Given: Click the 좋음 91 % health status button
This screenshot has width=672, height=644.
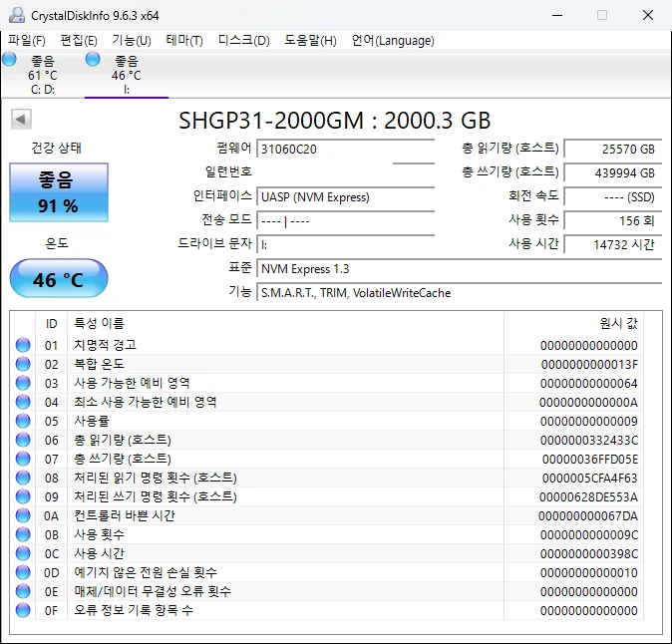Looking at the screenshot, I should click(59, 192).
